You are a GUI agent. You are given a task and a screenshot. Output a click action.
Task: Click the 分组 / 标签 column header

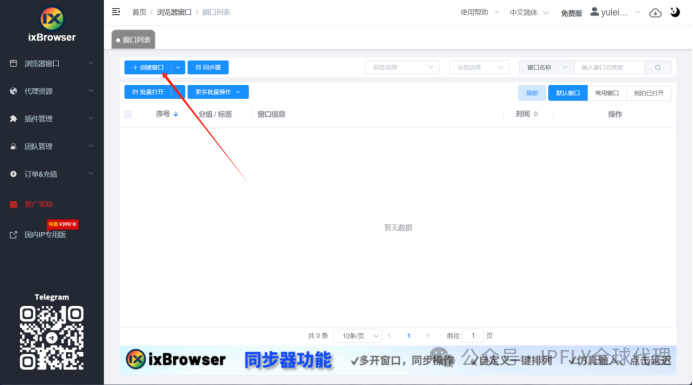click(215, 114)
